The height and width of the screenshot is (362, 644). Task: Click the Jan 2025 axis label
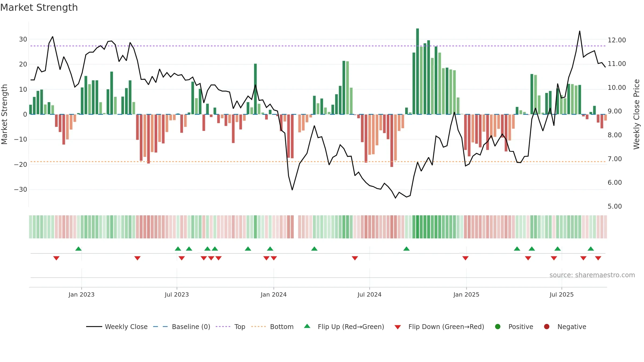pos(466,294)
